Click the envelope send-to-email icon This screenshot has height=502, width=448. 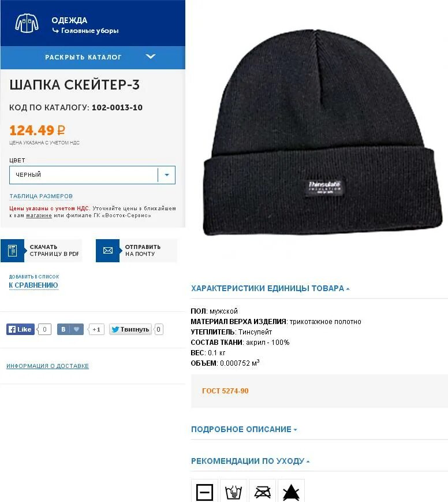[x=108, y=251]
